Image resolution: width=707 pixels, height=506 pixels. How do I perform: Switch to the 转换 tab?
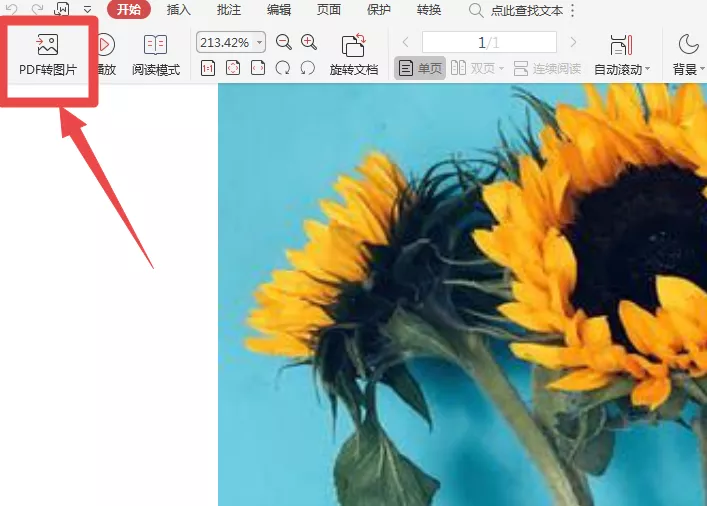pos(428,9)
